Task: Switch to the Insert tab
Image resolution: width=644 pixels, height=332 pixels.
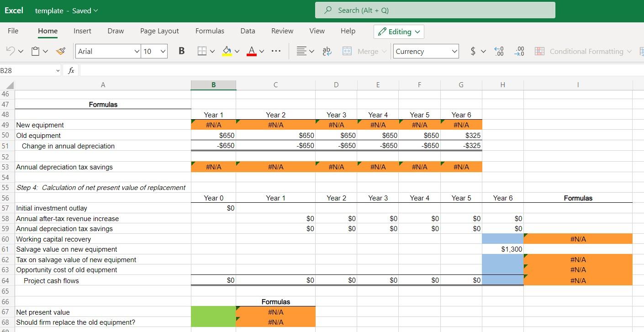Action: pos(82,31)
